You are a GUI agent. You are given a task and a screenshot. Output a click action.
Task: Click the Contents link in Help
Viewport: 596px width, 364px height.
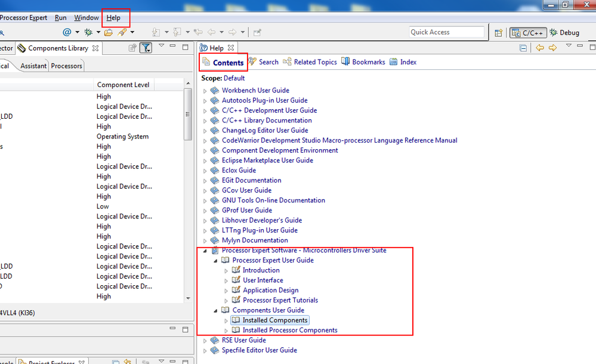(228, 63)
